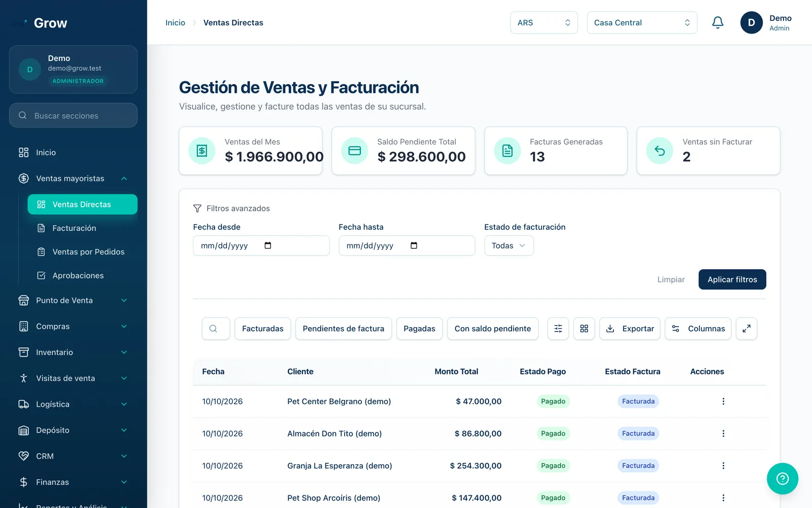Screen dimensions: 812x508
Task: Expand the table to fullscreen
Action: click(x=747, y=329)
